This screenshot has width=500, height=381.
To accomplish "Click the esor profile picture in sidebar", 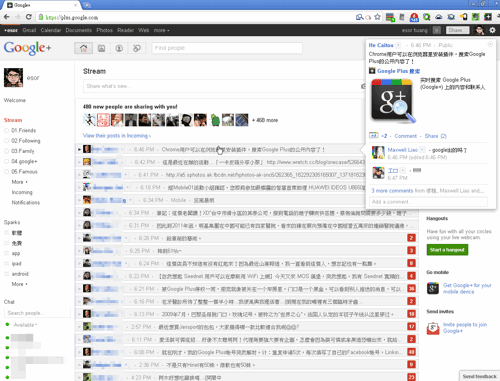I will click(x=13, y=78).
